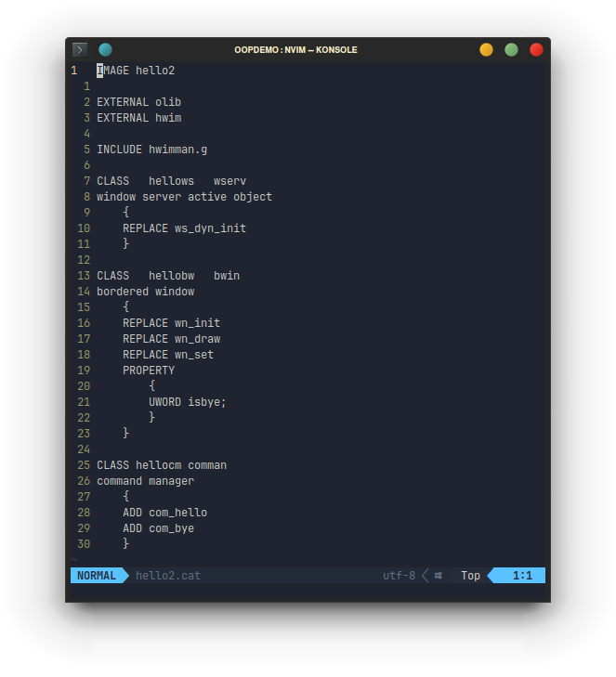
Task: Click the ADD com_hello line
Action: click(x=164, y=513)
